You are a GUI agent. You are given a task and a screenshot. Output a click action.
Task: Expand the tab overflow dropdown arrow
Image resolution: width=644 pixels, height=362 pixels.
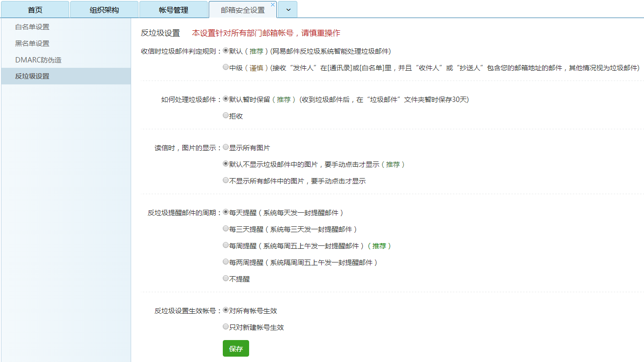(x=287, y=9)
